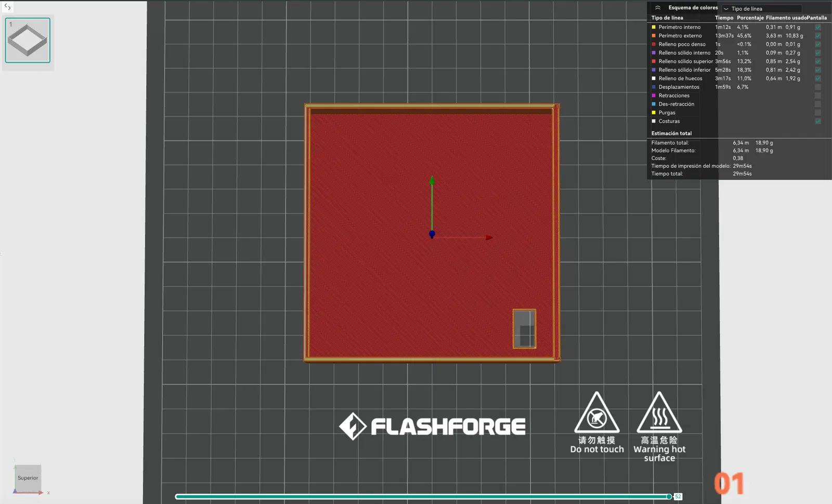832x504 pixels.
Task: Collapse the color scheme legend panel
Action: coord(658,8)
